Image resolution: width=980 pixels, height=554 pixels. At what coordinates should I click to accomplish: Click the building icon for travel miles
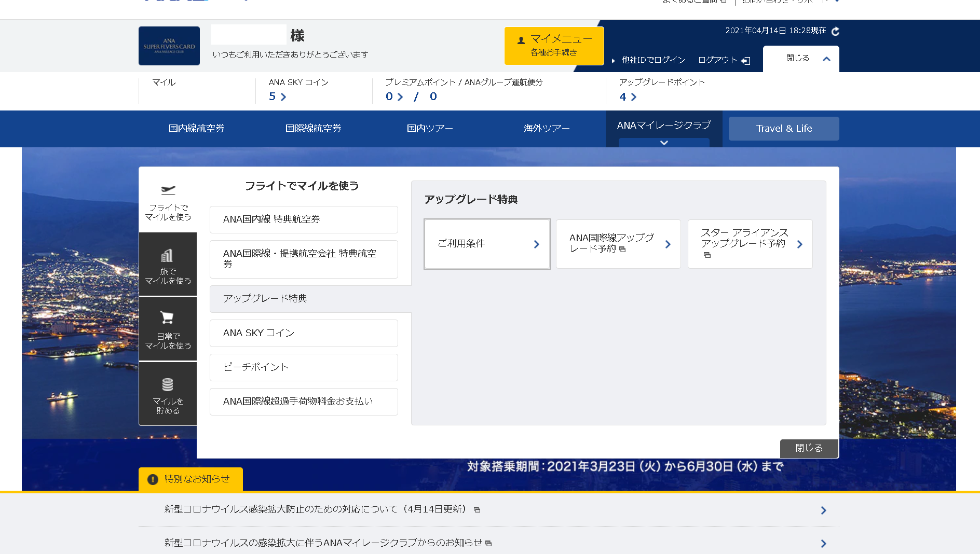tap(167, 256)
